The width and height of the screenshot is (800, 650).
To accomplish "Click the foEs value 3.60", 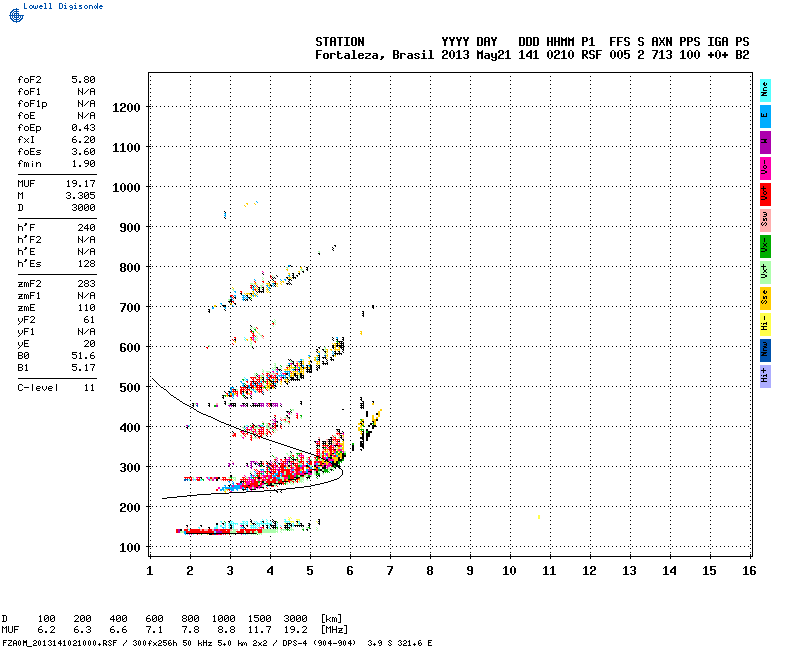I will point(83,152).
